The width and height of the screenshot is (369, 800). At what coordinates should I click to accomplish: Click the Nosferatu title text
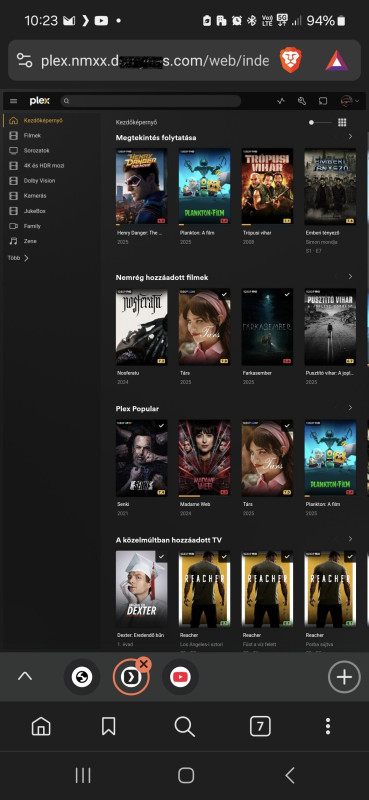click(x=128, y=373)
